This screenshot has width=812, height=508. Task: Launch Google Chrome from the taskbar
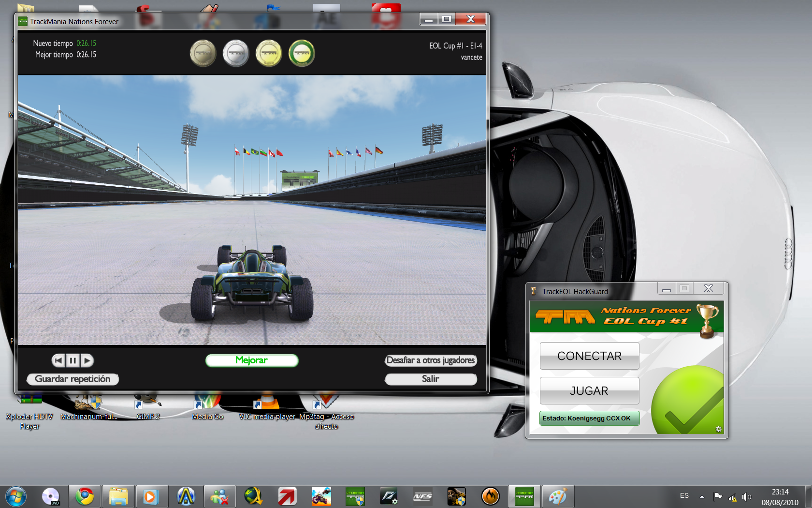pos(85,496)
